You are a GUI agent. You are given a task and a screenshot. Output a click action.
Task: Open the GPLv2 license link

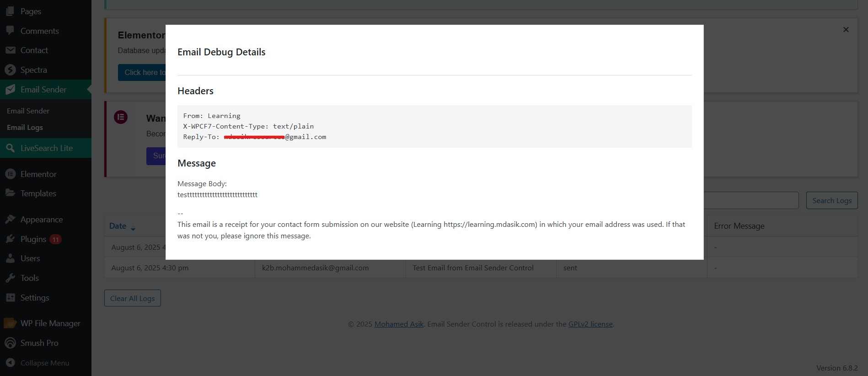click(x=590, y=324)
